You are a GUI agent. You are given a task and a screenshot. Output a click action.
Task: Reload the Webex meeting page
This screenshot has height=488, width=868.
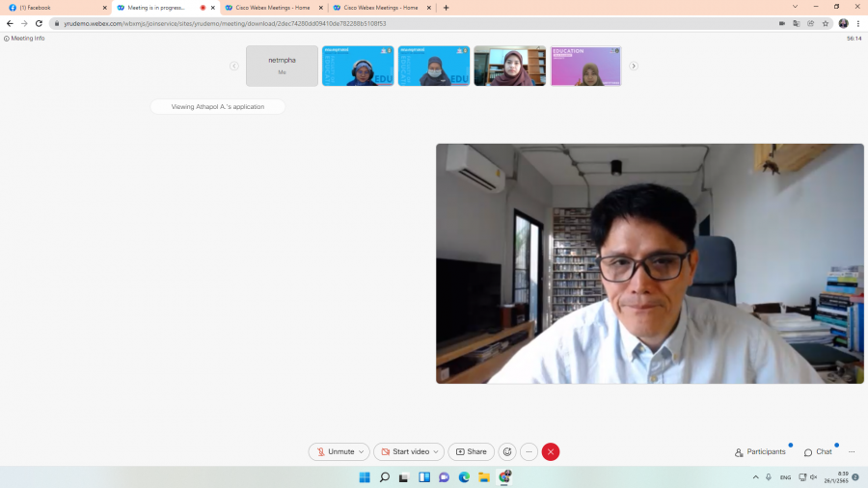tap(39, 23)
